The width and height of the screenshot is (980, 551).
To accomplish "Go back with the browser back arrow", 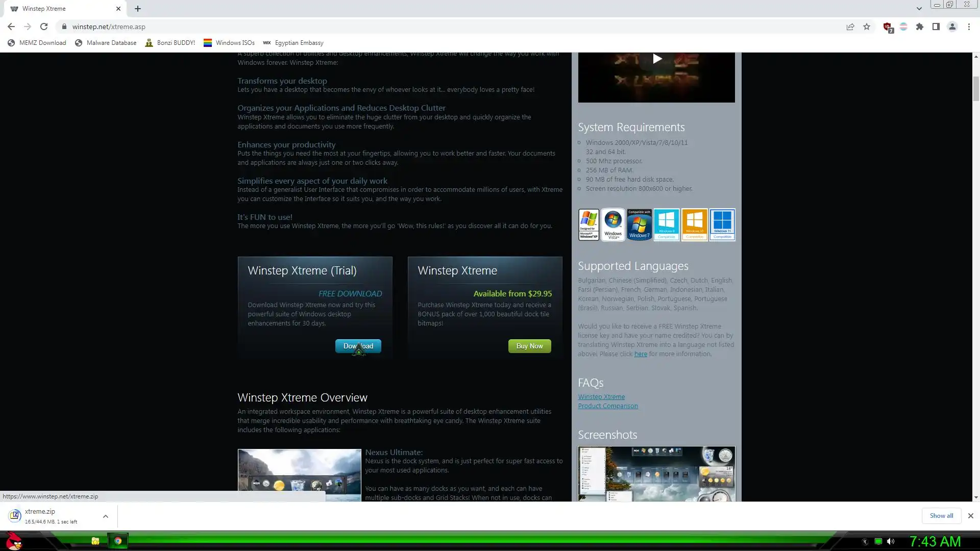I will tap(11, 27).
